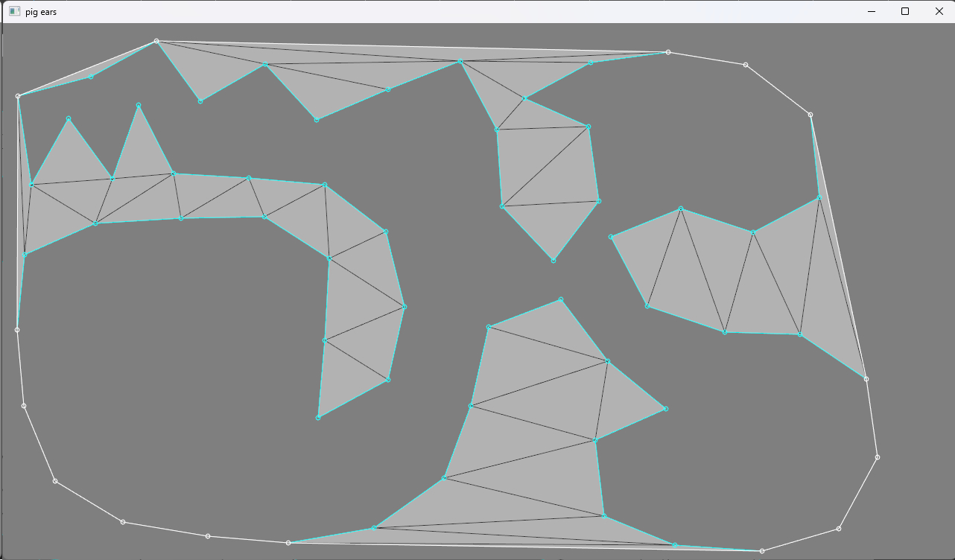The width and height of the screenshot is (955, 560).
Task: Select the bottom V-shaped triangle of the top-center polygon
Action: (x=551, y=223)
